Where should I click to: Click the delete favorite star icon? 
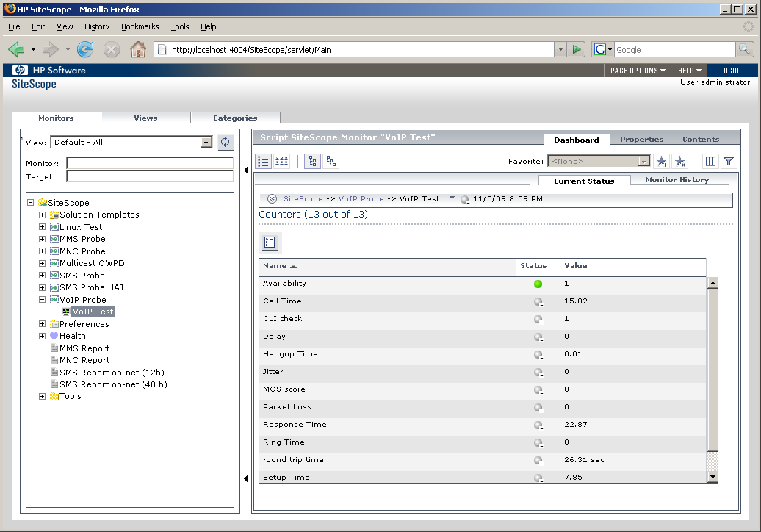click(680, 161)
